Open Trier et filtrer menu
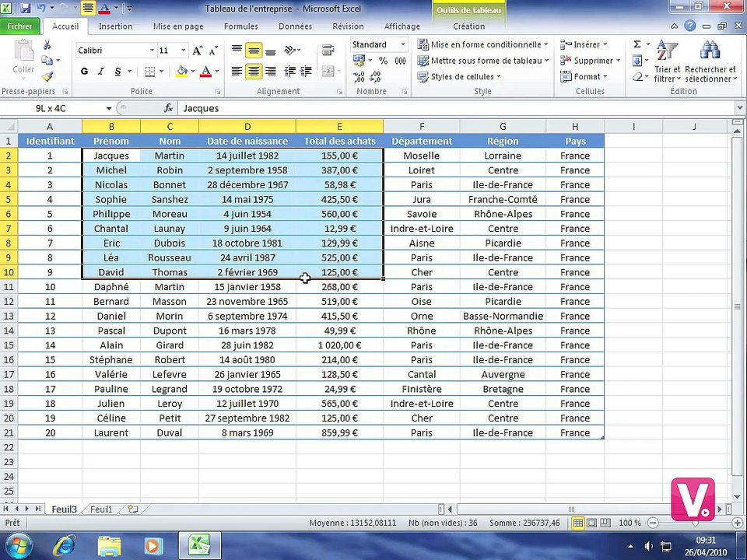This screenshot has width=747, height=560. coord(667,61)
